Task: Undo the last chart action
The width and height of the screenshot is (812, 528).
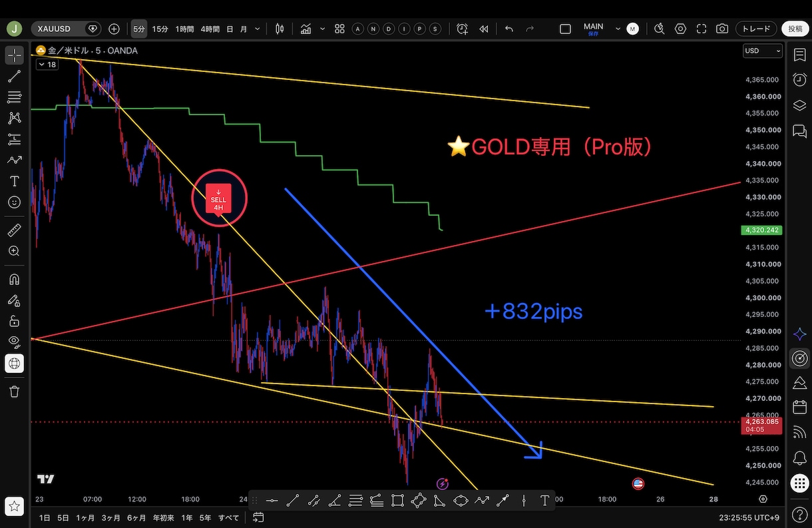Action: pyautogui.click(x=509, y=29)
